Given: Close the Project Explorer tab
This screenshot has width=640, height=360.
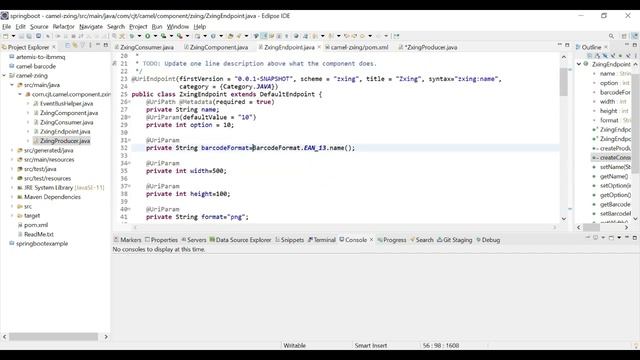Looking at the screenshot, I should point(54,47).
